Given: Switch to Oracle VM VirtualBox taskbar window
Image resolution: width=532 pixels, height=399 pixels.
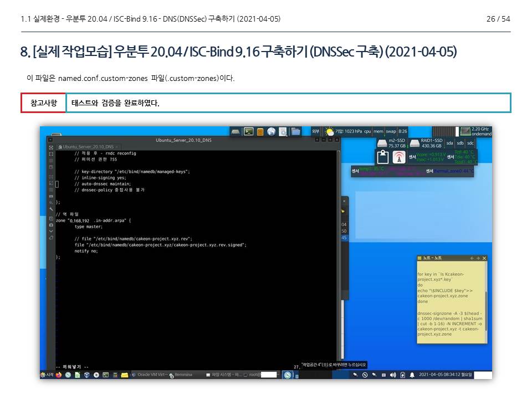Looking at the screenshot, I should 149,375.
